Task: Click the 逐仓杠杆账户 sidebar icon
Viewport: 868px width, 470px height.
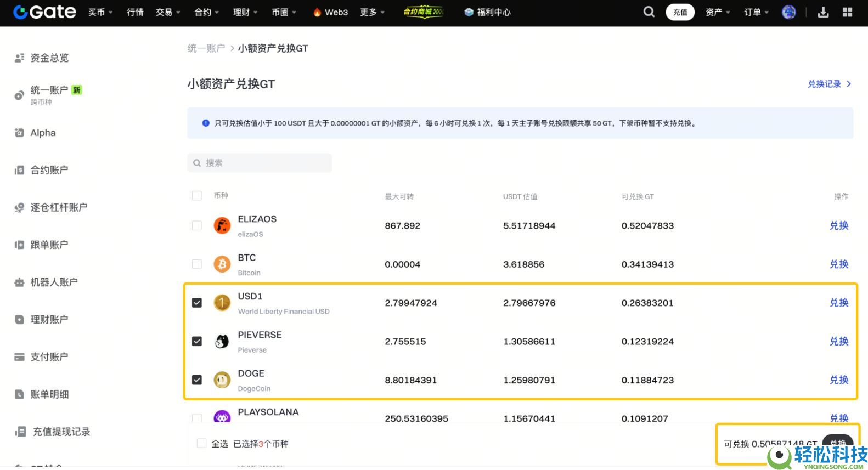Action: pyautogui.click(x=19, y=207)
